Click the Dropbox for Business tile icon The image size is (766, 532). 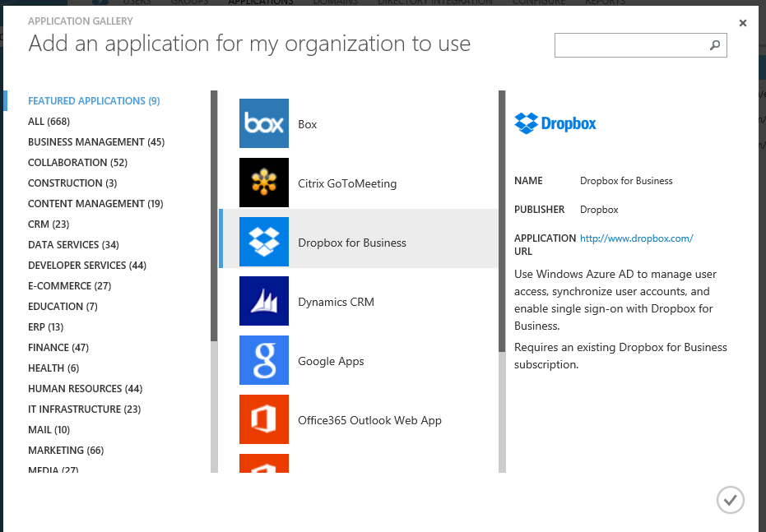pos(264,242)
